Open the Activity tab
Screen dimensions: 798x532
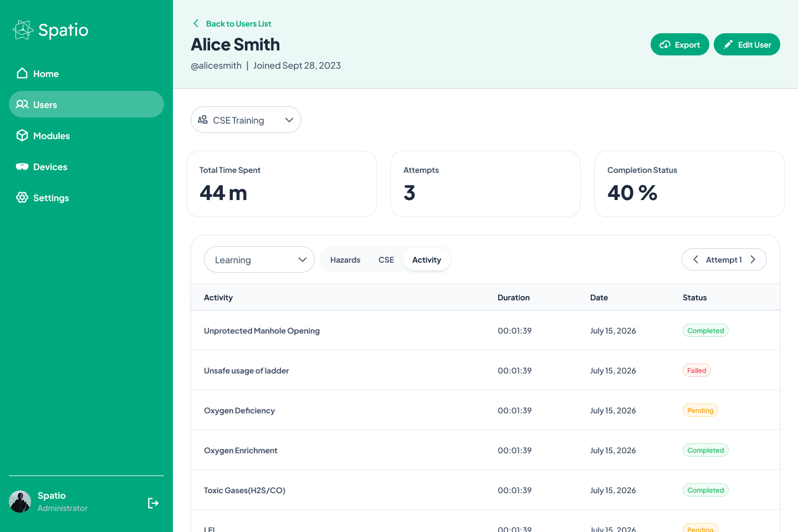427,259
